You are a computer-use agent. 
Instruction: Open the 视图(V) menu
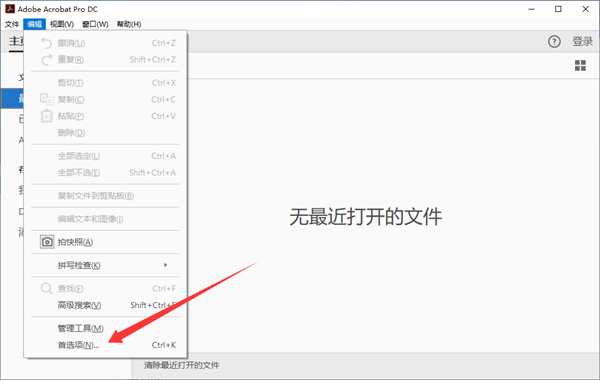[x=62, y=24]
